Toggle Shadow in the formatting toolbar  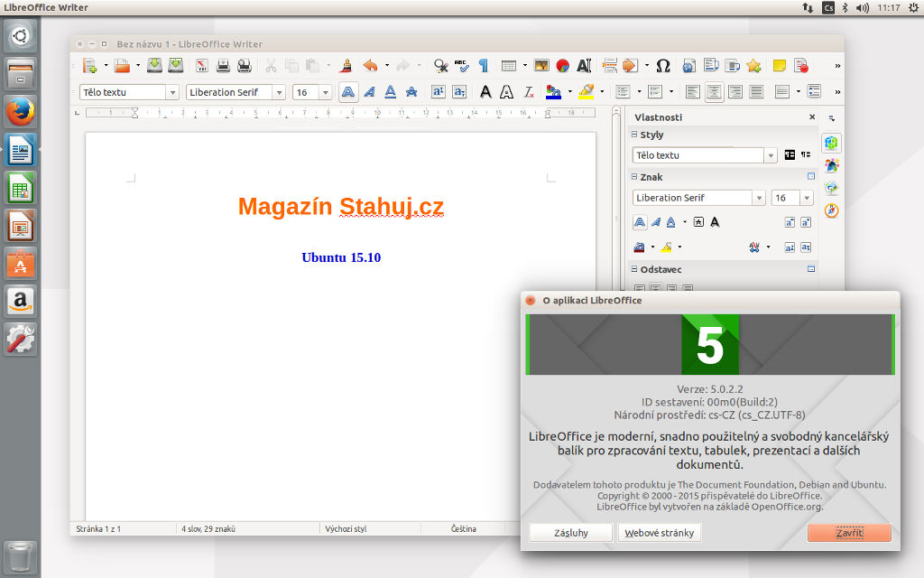(485, 92)
